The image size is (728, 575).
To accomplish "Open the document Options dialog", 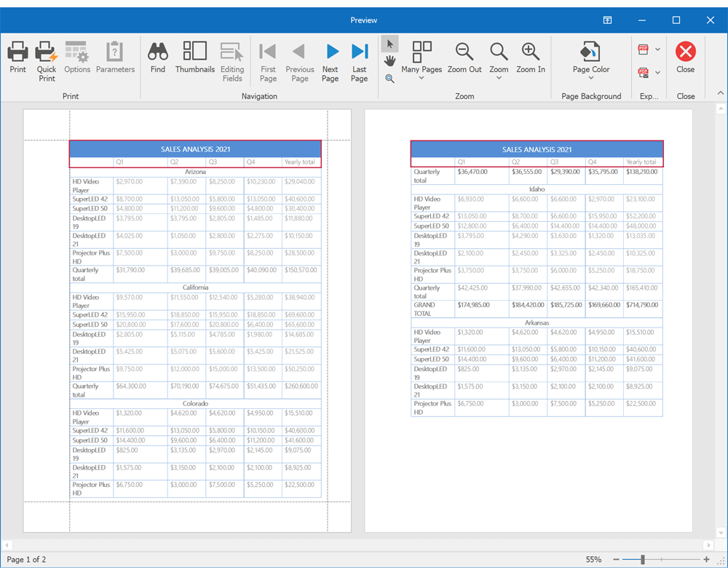I will click(77, 57).
